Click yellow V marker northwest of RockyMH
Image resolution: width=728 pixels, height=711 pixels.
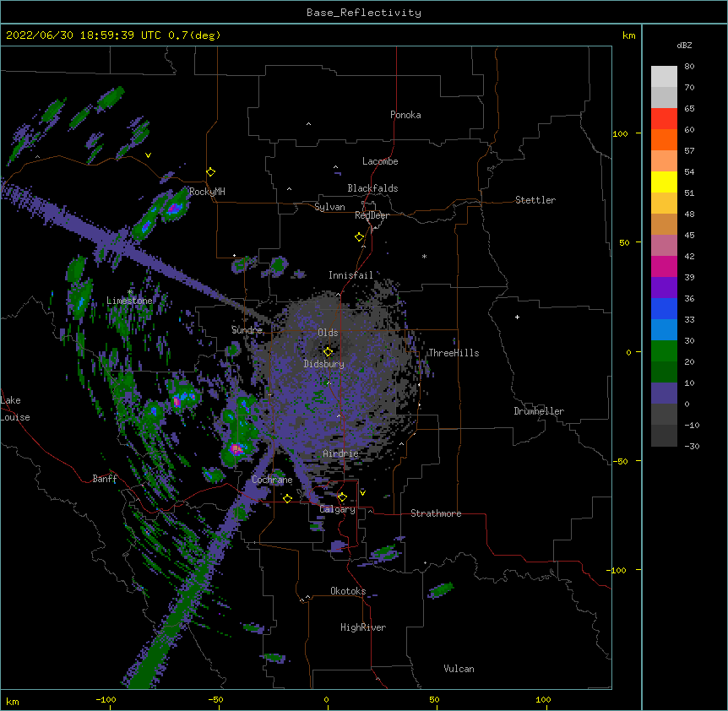pos(148,155)
